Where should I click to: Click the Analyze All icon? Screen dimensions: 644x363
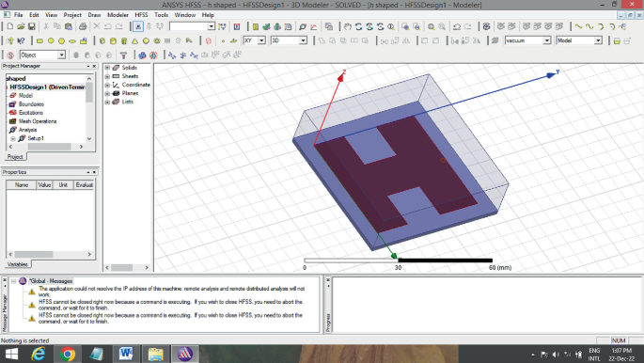(x=277, y=26)
